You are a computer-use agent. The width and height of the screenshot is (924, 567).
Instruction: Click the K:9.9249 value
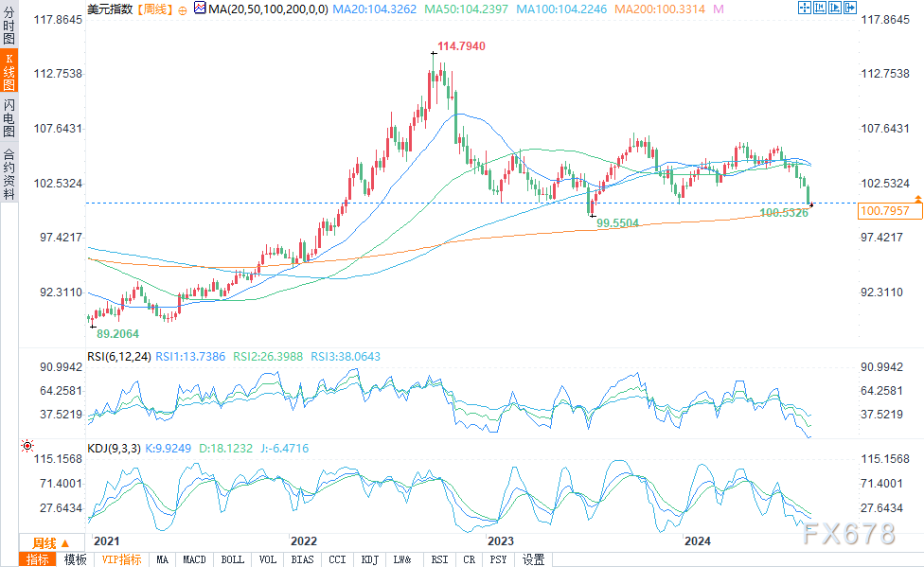[x=168, y=449]
